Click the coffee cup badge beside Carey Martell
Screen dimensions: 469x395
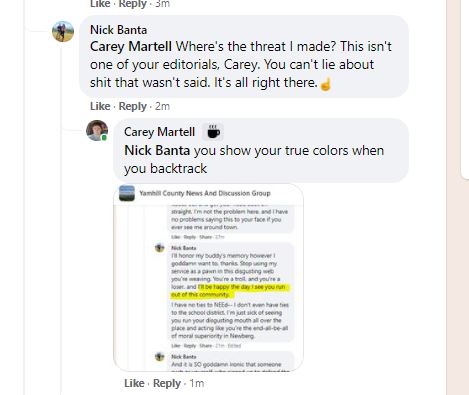213,132
